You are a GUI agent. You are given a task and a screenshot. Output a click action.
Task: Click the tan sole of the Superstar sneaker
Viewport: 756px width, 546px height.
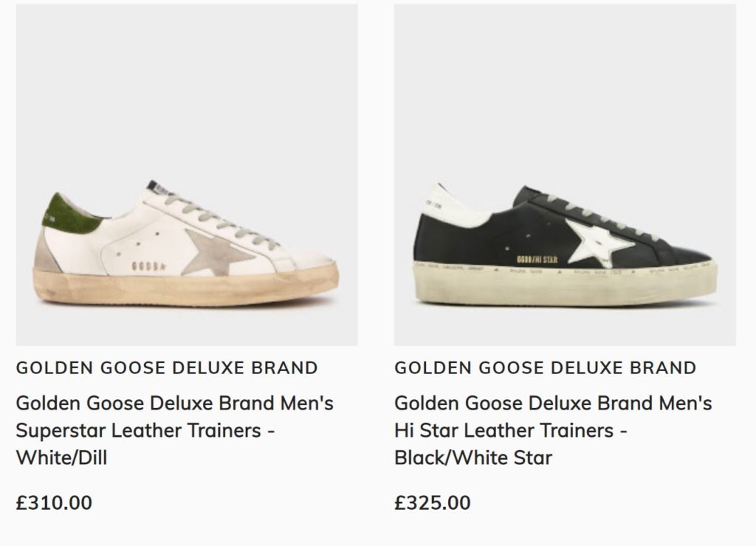coord(185,292)
